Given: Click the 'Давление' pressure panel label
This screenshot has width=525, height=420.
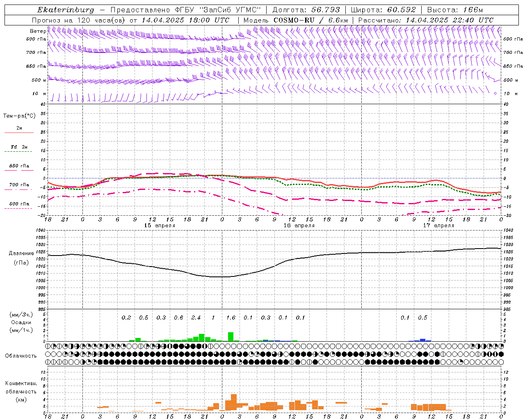Looking at the screenshot, I should [21, 253].
